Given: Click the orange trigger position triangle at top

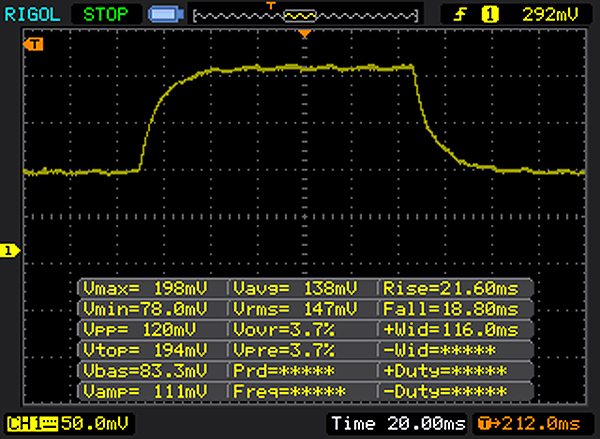Looking at the screenshot, I should pos(305,34).
